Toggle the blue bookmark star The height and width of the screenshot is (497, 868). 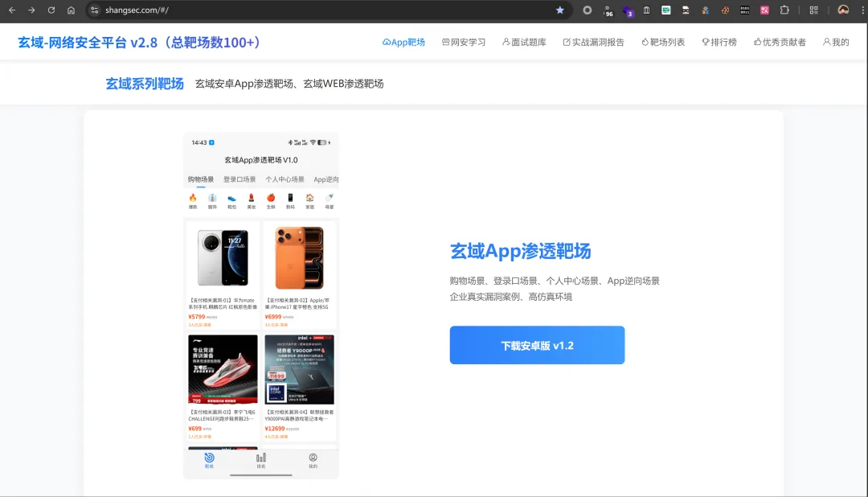559,10
